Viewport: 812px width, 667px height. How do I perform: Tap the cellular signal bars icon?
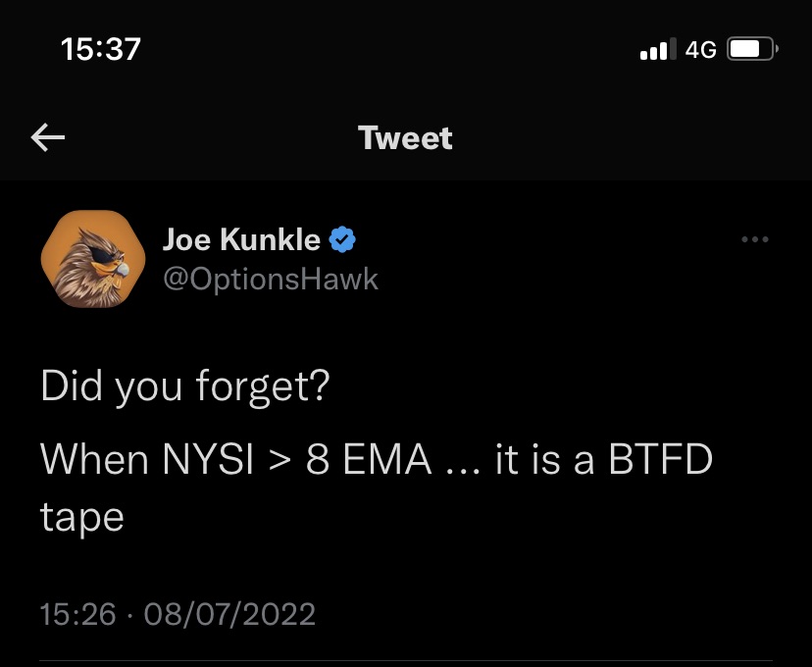tap(658, 49)
